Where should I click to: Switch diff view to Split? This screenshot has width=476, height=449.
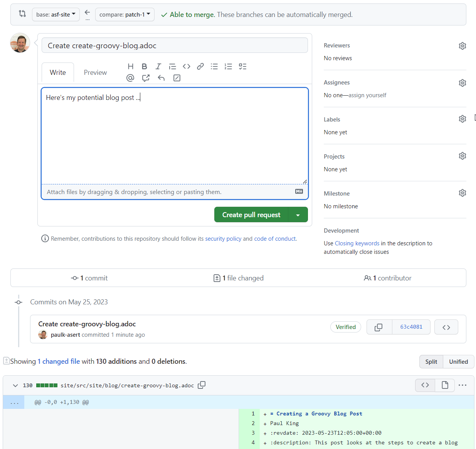[431, 361]
